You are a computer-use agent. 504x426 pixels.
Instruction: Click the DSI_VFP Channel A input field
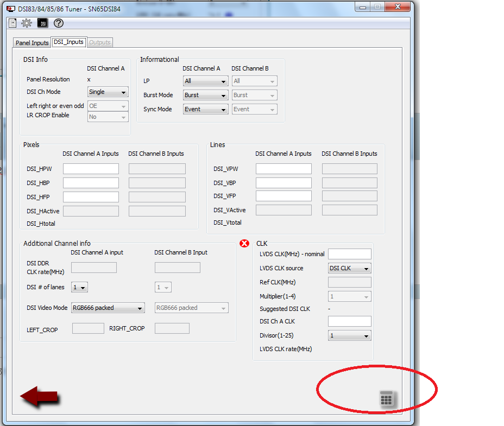284,196
